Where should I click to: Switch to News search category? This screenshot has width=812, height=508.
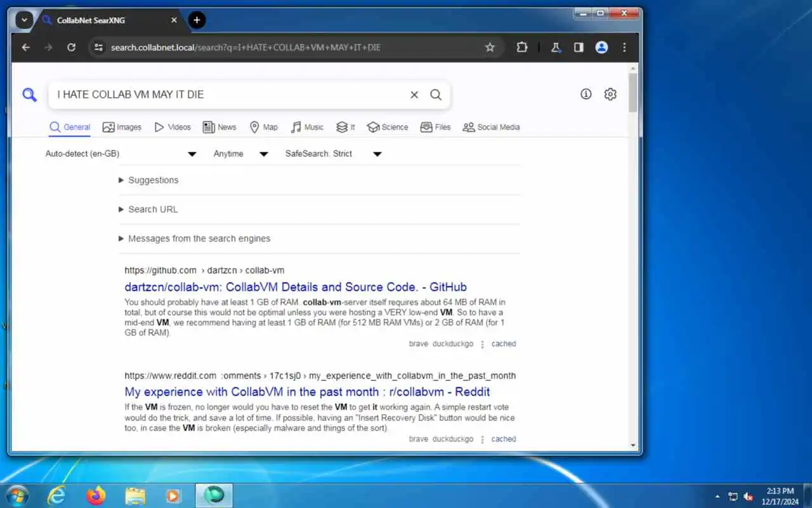click(219, 127)
